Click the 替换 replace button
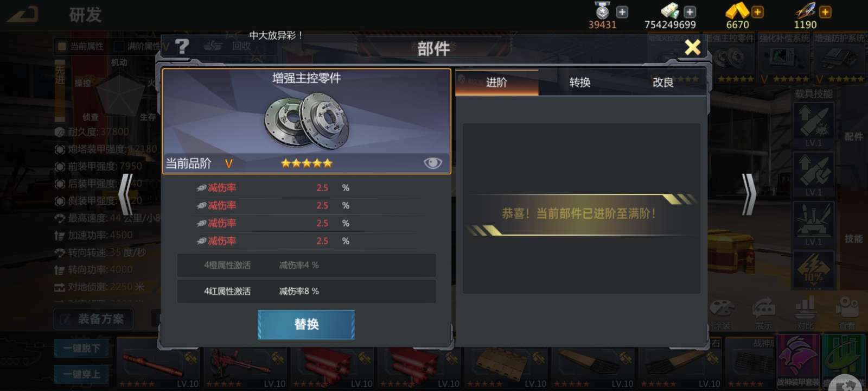The image size is (868, 391). (306, 324)
